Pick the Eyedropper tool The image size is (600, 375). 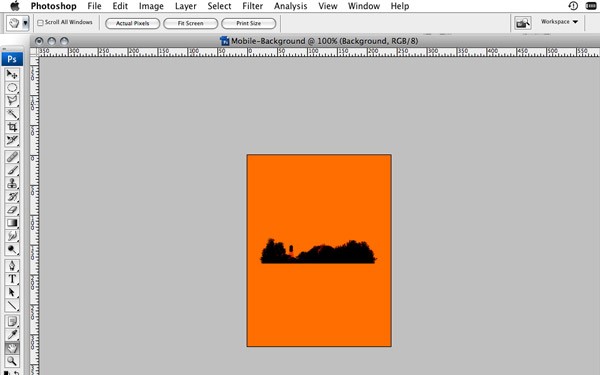coord(12,335)
